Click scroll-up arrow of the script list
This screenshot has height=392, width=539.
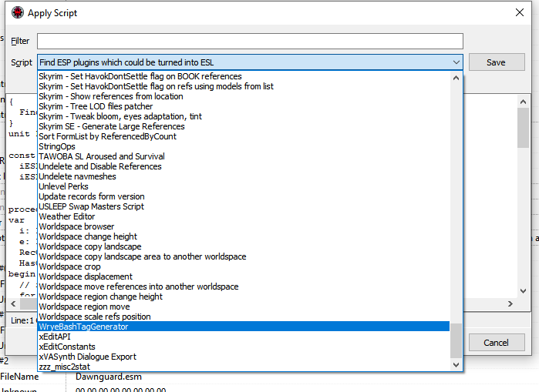tap(456, 78)
